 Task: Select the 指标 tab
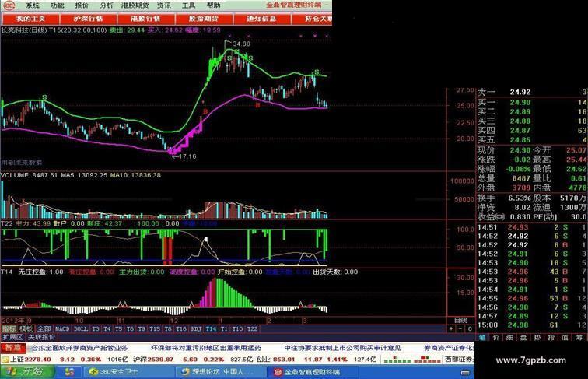click(x=9, y=328)
